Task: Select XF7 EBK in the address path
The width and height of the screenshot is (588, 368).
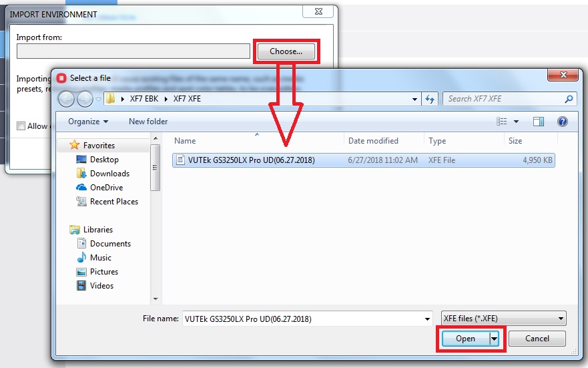Action: pyautogui.click(x=144, y=99)
